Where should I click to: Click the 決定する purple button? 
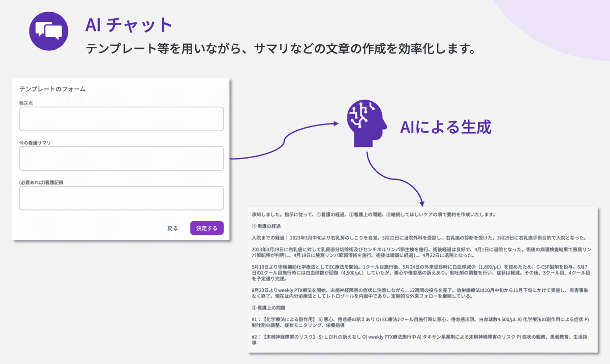point(206,228)
